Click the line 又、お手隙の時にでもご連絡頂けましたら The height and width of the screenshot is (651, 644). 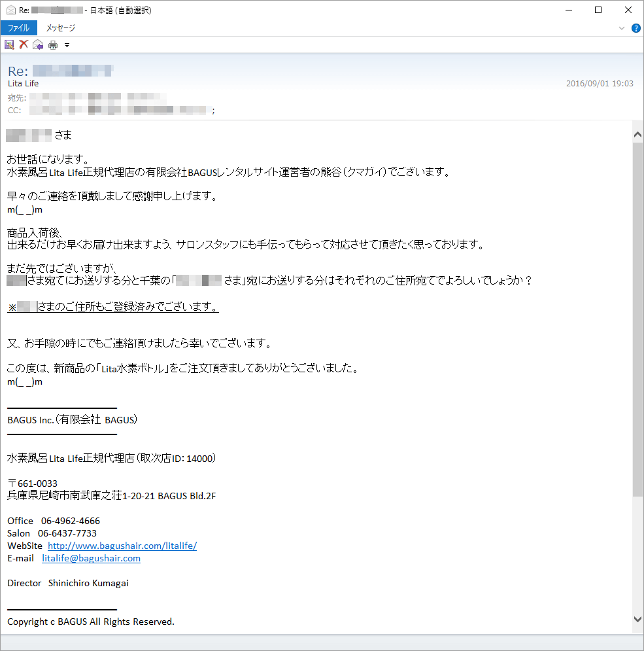tap(140, 343)
